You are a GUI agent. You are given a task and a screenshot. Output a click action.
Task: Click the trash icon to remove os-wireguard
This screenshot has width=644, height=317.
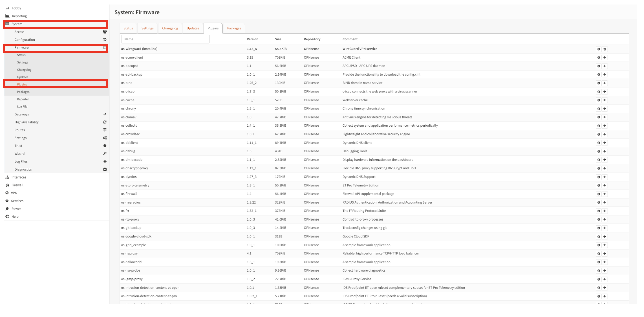[605, 49]
